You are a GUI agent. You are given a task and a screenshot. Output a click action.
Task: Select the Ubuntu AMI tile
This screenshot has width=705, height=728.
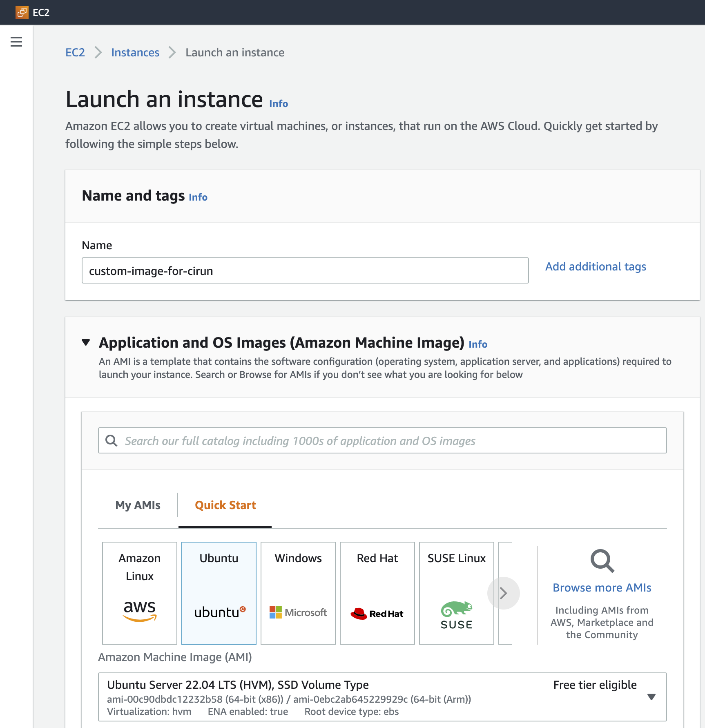point(219,592)
